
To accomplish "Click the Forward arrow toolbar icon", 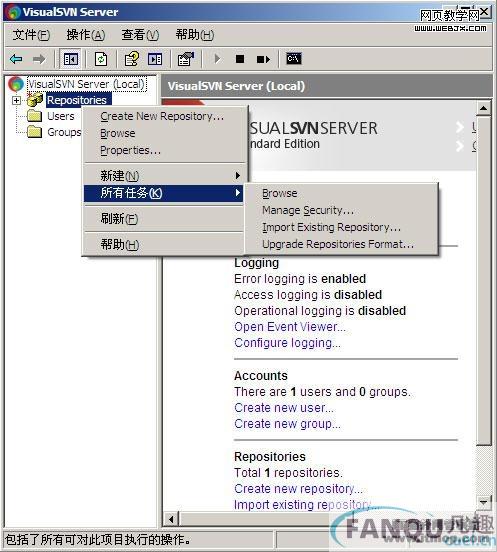I will coord(39,59).
